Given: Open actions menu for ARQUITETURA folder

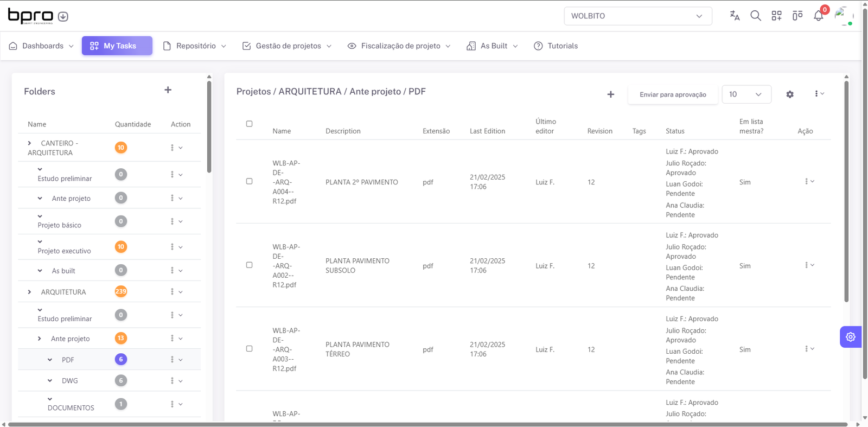Looking at the screenshot, I should [176, 292].
